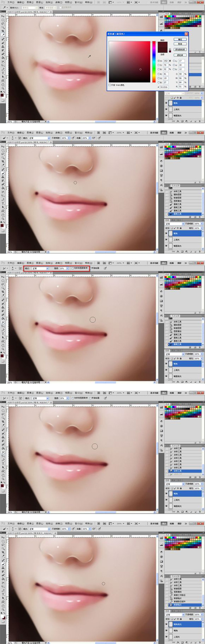The image size is (205, 644).
Task: Click 强度 20% field in red-outlined options bar
Action: [62, 268]
